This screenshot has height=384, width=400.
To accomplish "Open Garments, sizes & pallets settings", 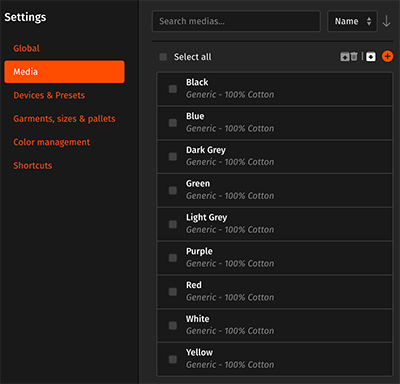I will 64,119.
